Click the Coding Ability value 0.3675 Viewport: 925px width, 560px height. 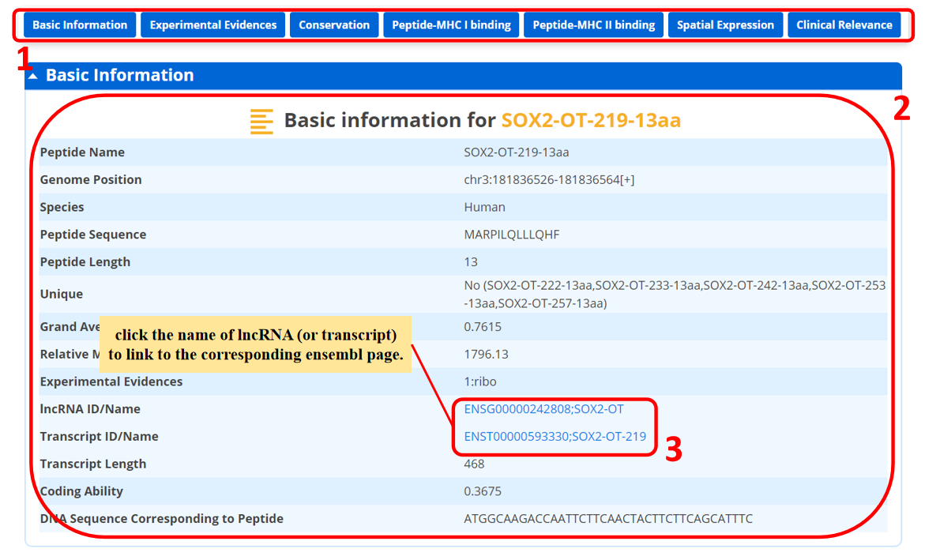point(482,491)
